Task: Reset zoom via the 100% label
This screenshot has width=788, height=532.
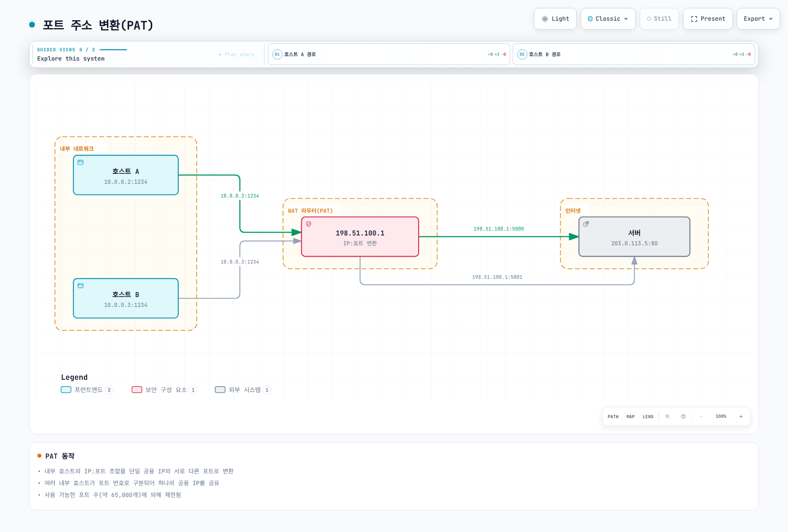Action: pos(721,417)
